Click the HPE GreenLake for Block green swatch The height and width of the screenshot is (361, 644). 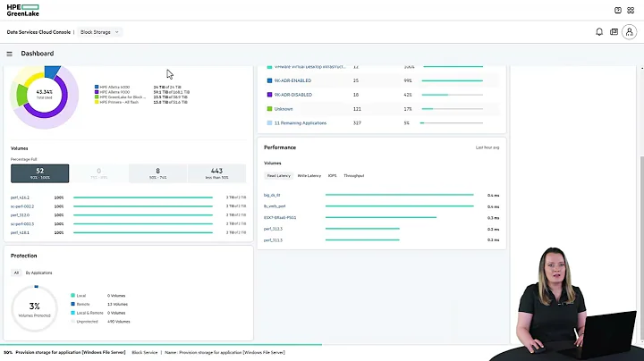coord(97,97)
